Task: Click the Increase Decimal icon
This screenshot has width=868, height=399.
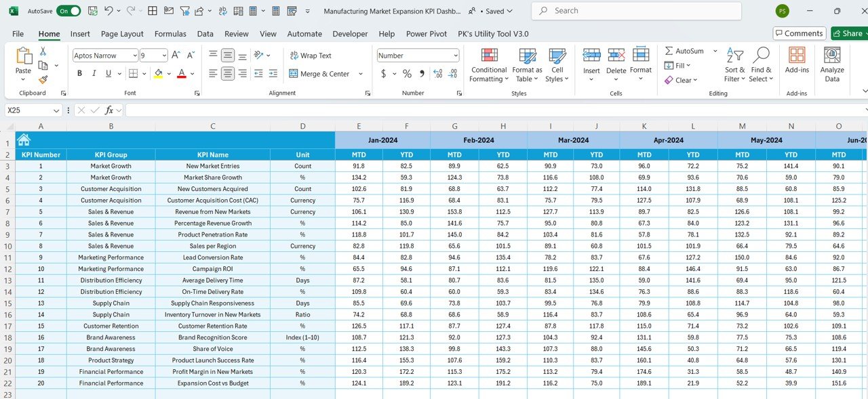Action: pos(437,73)
